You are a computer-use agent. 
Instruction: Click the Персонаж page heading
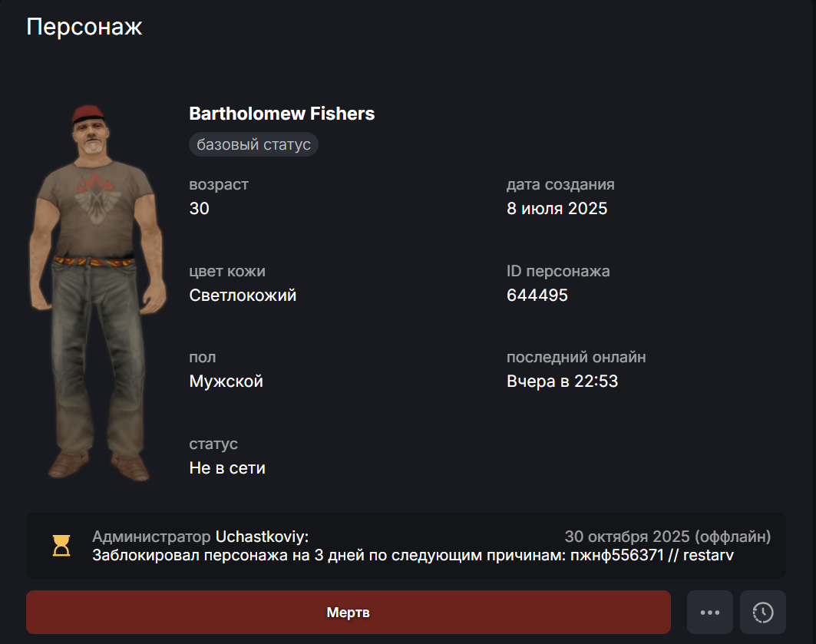pyautogui.click(x=84, y=27)
